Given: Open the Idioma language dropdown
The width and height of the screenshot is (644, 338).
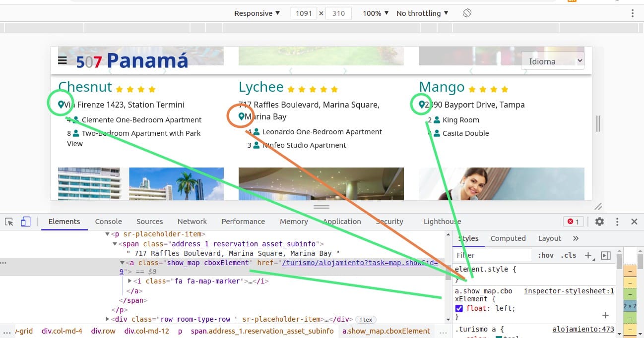Looking at the screenshot, I should (x=552, y=61).
